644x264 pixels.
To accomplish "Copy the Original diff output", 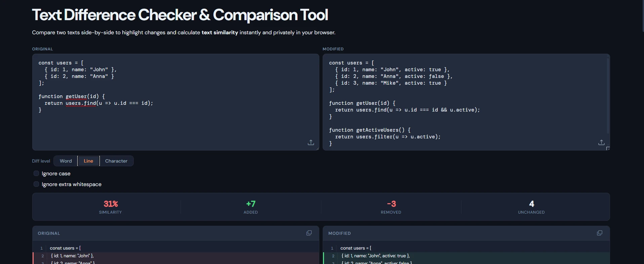I will coord(309,233).
